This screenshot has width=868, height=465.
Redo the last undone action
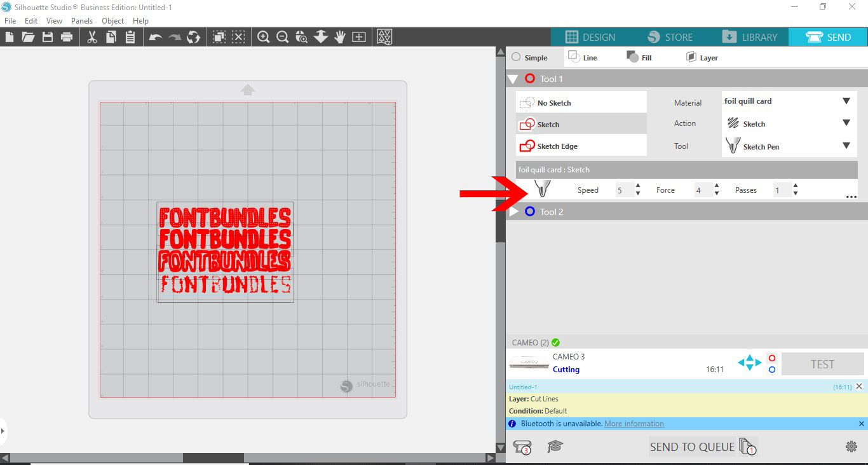click(175, 37)
